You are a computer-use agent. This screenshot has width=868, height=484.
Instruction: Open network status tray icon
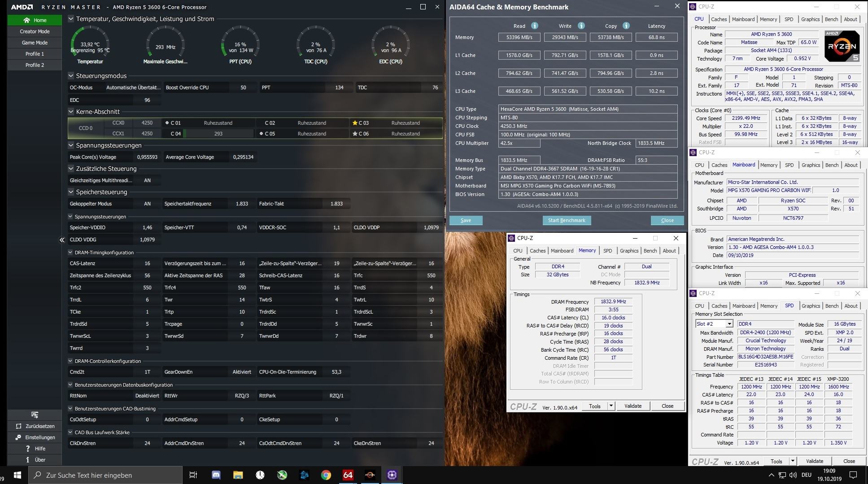pyautogui.click(x=782, y=475)
